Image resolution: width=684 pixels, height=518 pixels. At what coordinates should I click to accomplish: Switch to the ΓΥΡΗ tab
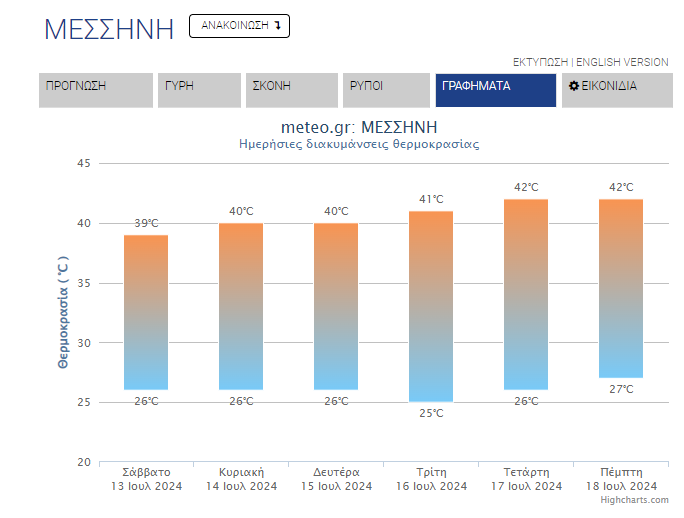199,90
